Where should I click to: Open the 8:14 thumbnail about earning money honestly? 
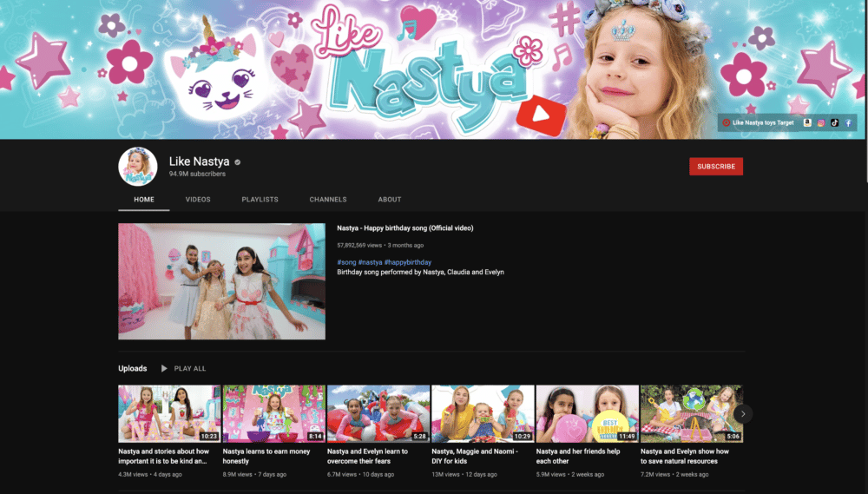pyautogui.click(x=274, y=414)
